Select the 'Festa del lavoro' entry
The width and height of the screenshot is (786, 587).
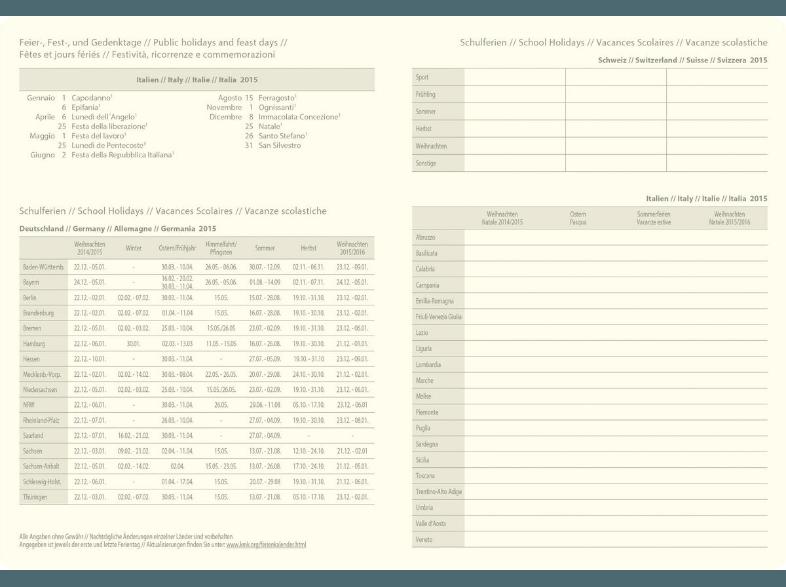pyautogui.click(x=99, y=136)
